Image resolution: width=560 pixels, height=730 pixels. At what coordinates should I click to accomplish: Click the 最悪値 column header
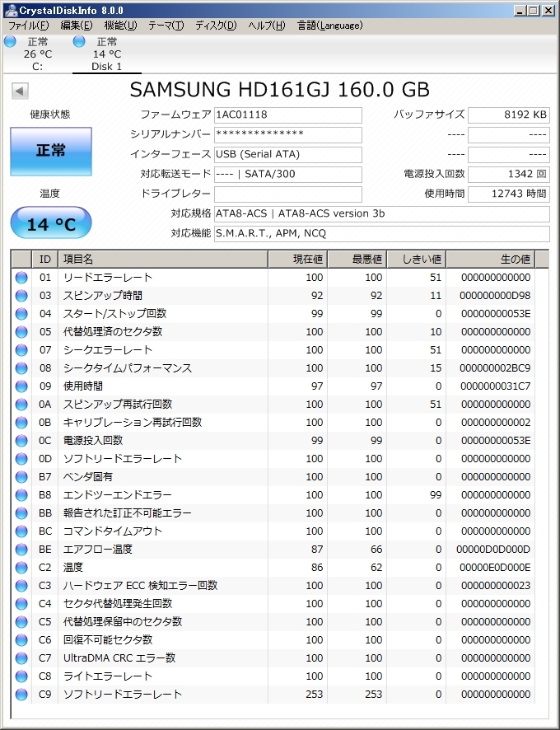pyautogui.click(x=357, y=260)
